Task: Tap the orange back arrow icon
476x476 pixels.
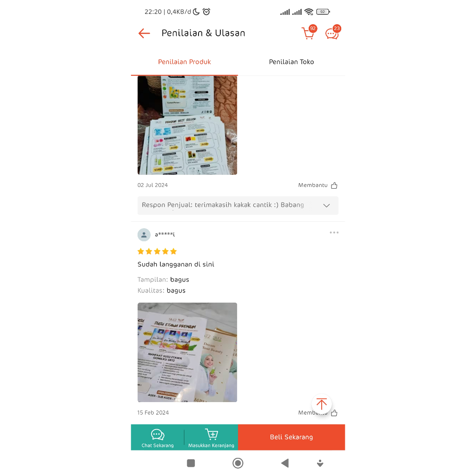Action: pyautogui.click(x=144, y=33)
